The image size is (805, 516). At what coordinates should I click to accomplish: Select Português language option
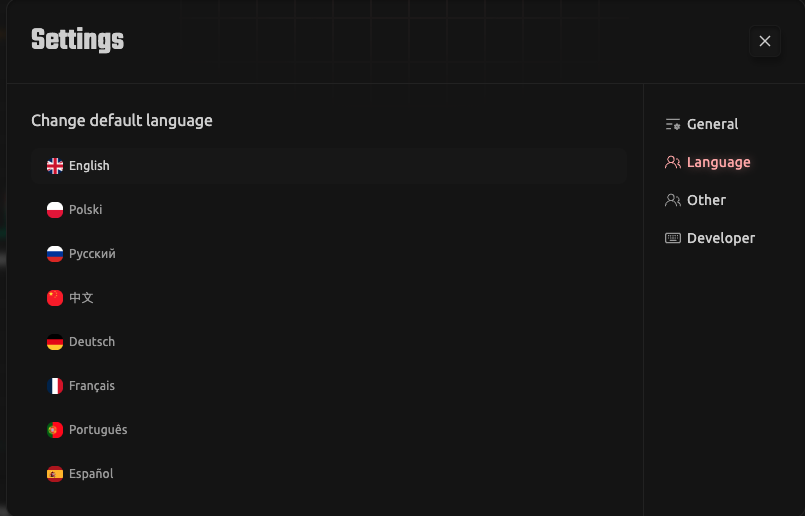[329, 430]
